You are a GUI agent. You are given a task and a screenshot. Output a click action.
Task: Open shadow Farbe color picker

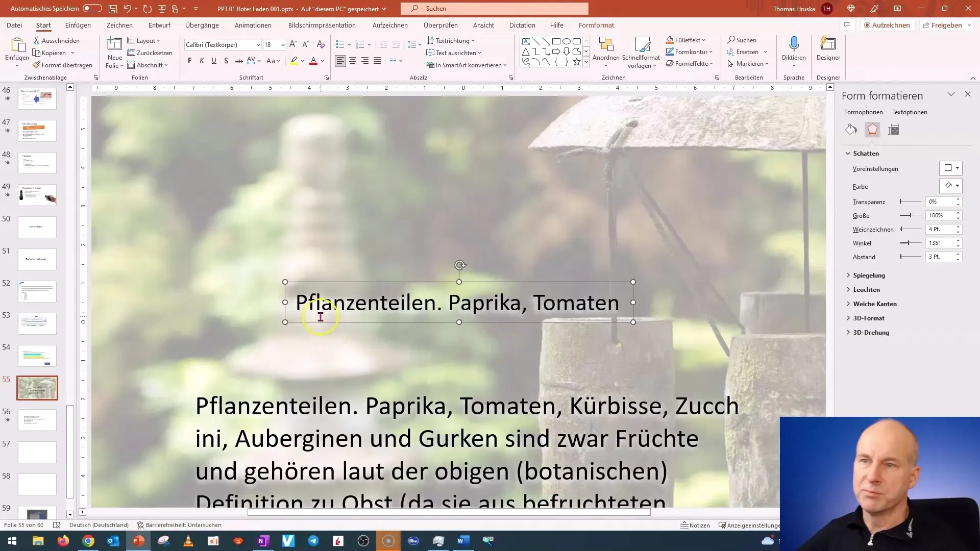(x=951, y=186)
